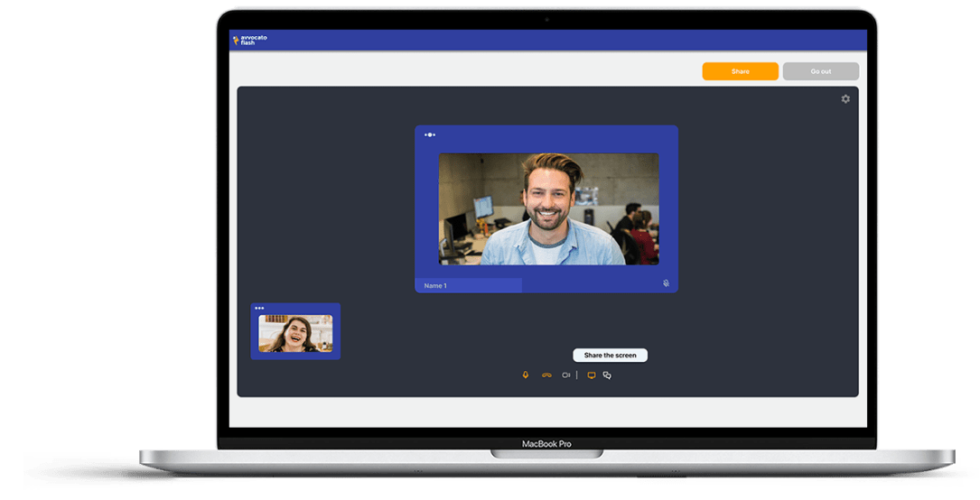980x500 pixels.
Task: Select the smiling woman's video thumbnail
Action: pos(295,333)
